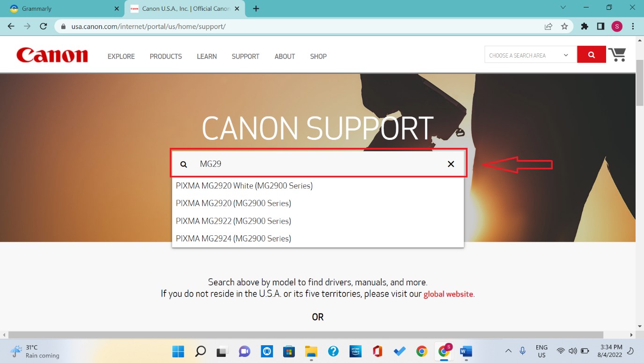
Task: Click the volume speaker tray icon
Action: 572,351
